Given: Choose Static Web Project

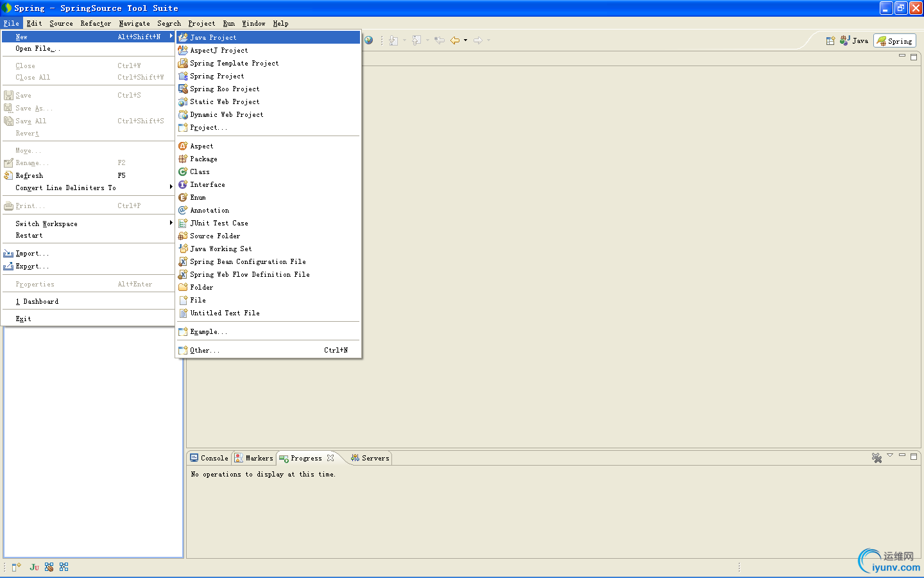Looking at the screenshot, I should [x=268, y=101].
